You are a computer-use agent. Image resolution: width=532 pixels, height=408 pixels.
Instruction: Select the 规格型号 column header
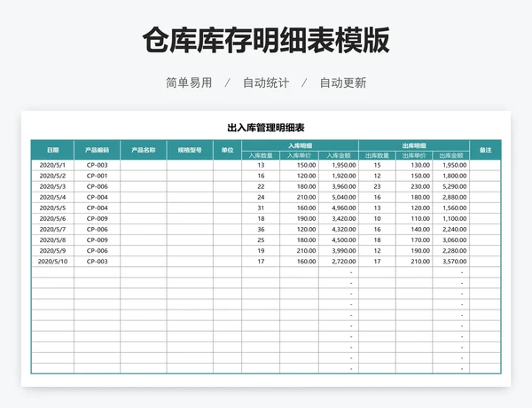(x=190, y=150)
